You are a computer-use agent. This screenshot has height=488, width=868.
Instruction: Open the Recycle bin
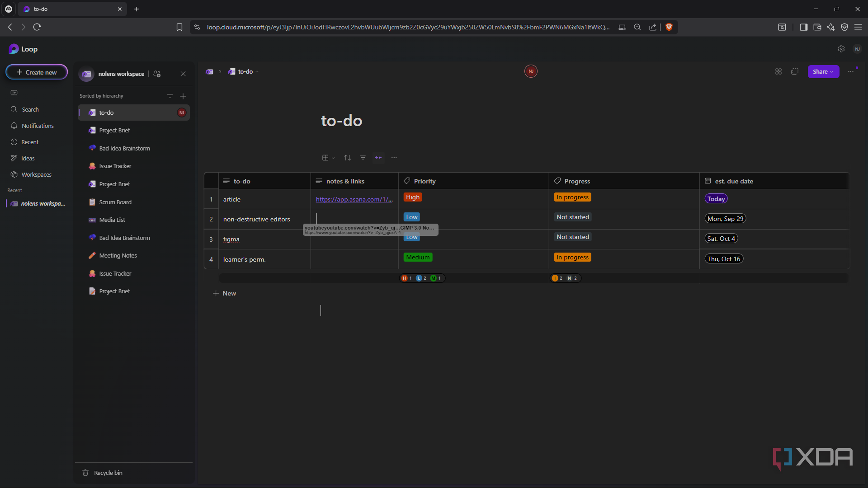[x=108, y=473]
